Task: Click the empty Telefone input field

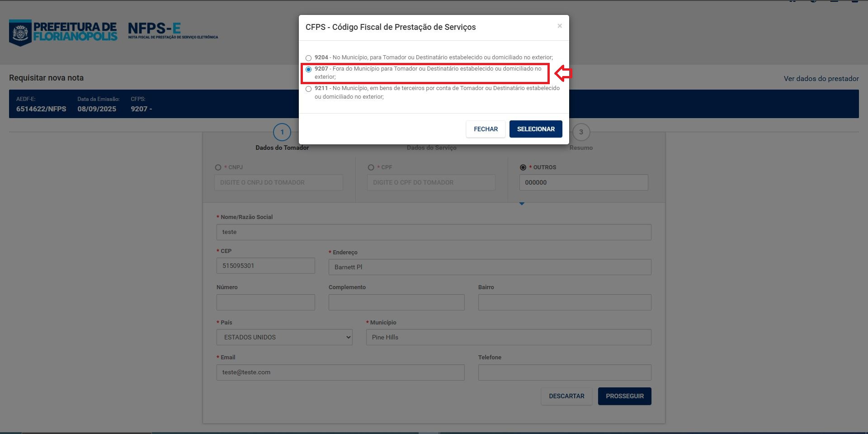Action: pos(564,372)
